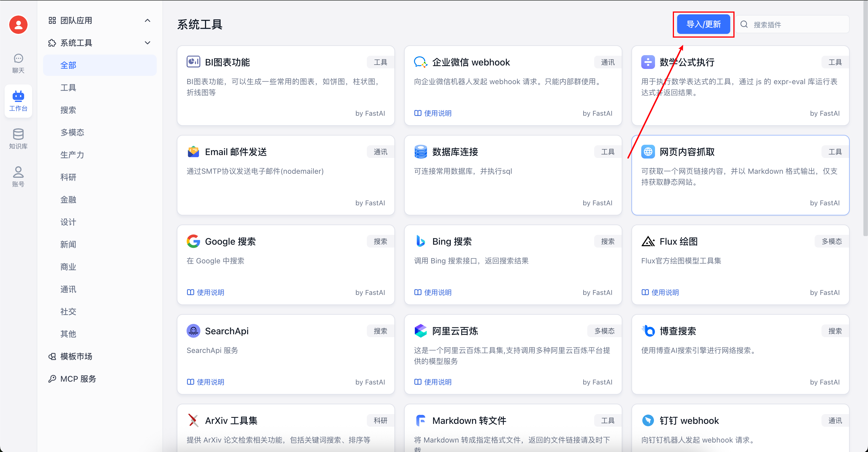Click the Markdown 转文件 icon

tap(421, 420)
